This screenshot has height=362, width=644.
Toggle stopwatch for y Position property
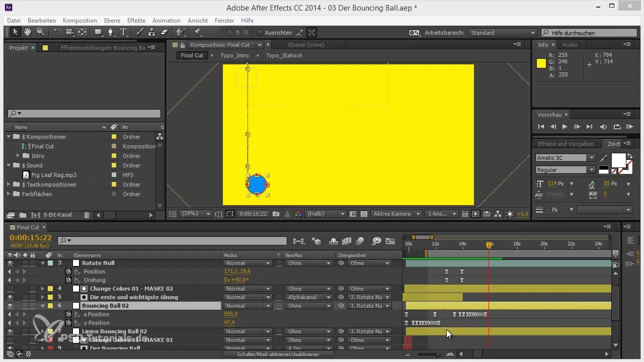tap(69, 323)
